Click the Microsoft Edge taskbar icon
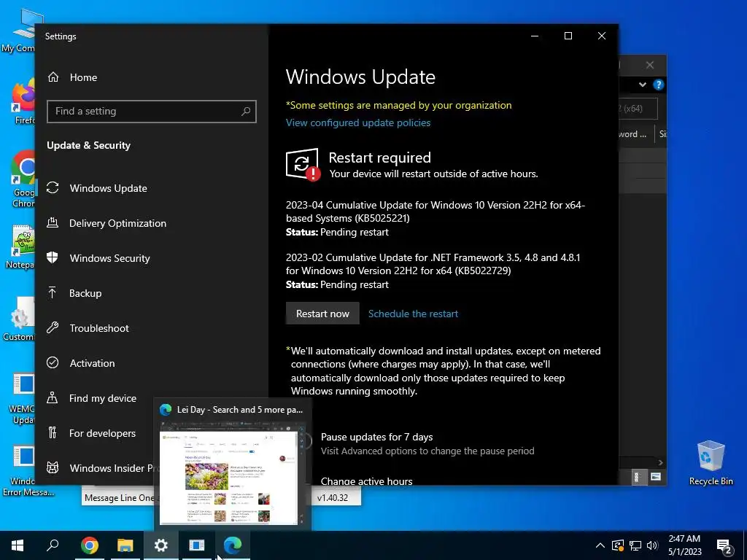Image resolution: width=747 pixels, height=560 pixels. pyautogui.click(x=233, y=545)
